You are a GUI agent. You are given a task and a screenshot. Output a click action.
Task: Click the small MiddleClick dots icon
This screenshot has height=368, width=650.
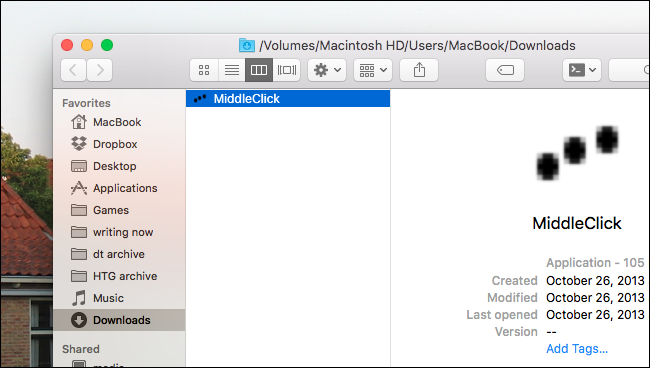point(200,99)
